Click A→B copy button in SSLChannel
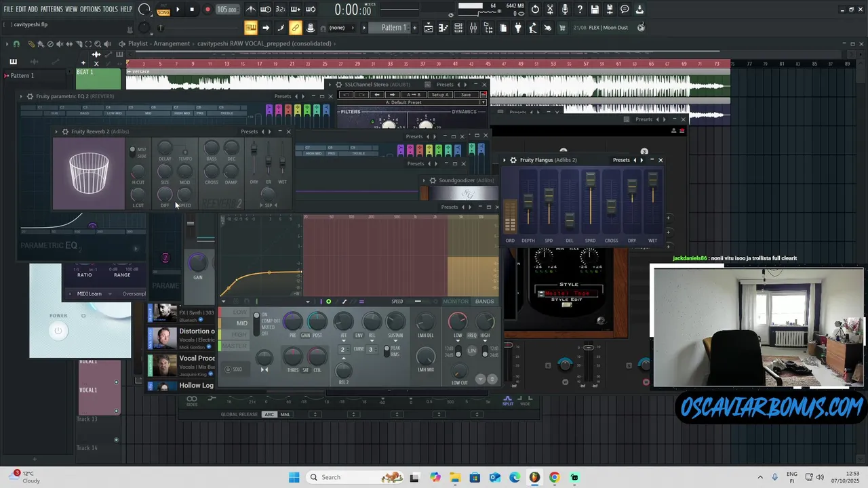This screenshot has height=488, width=868. [413, 95]
